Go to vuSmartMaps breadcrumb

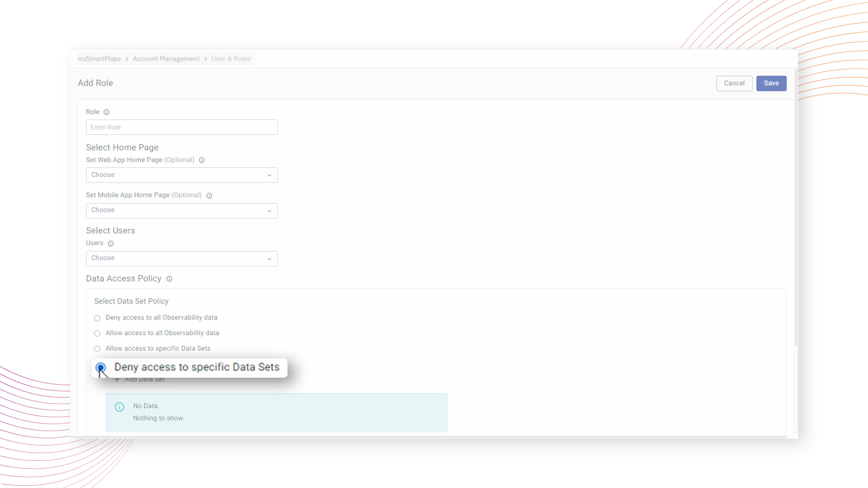99,59
